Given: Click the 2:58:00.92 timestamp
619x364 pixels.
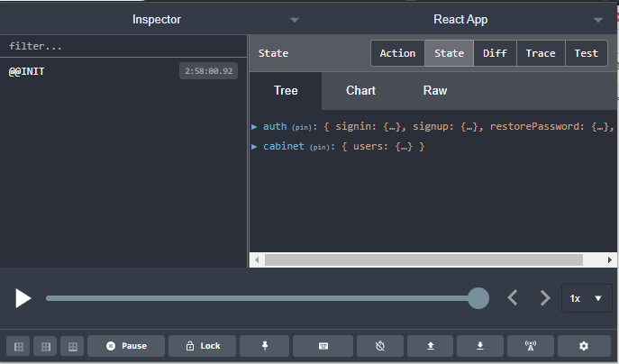Looking at the screenshot, I should coord(208,71).
